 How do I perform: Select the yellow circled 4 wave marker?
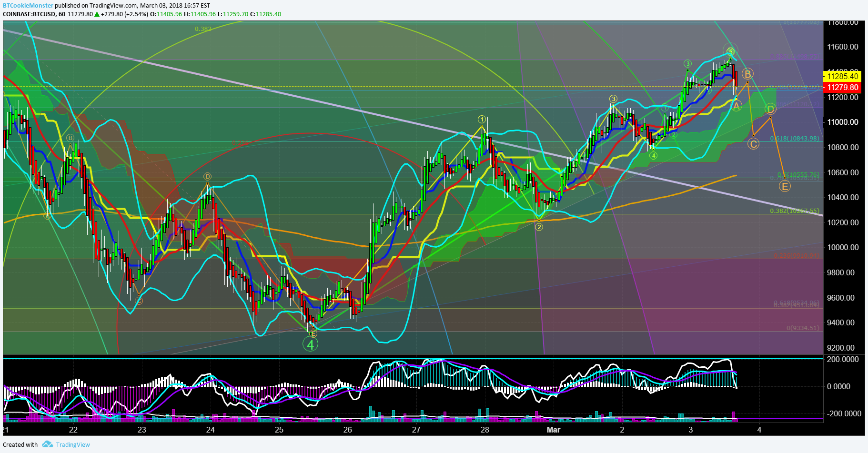653,155
